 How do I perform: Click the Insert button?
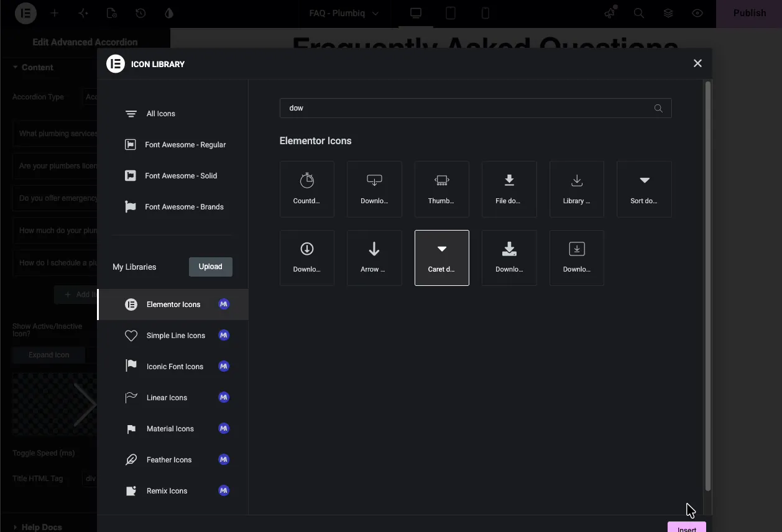[x=687, y=527]
